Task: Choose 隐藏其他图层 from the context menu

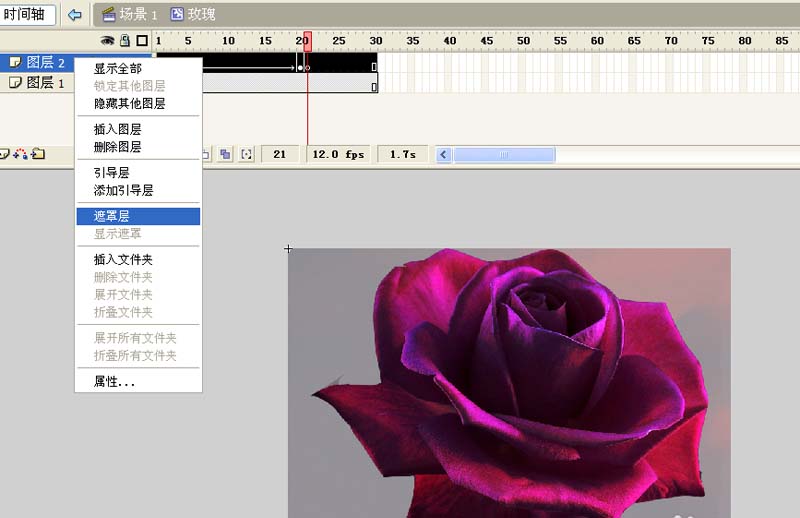Action: pos(138,104)
